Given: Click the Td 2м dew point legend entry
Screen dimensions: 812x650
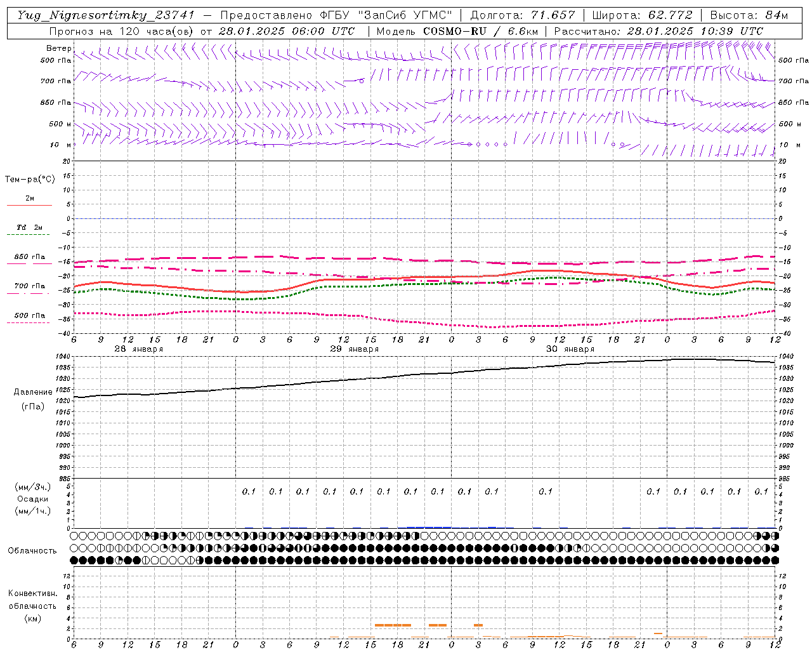Looking at the screenshot, I should (29, 227).
